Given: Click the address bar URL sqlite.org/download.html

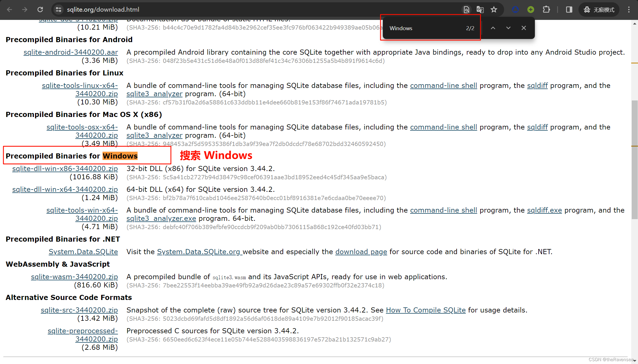Looking at the screenshot, I should click(x=103, y=9).
